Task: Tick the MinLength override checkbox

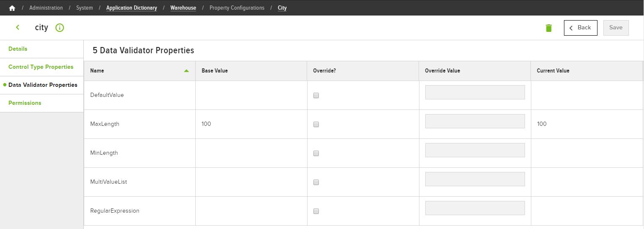Action: (316, 153)
